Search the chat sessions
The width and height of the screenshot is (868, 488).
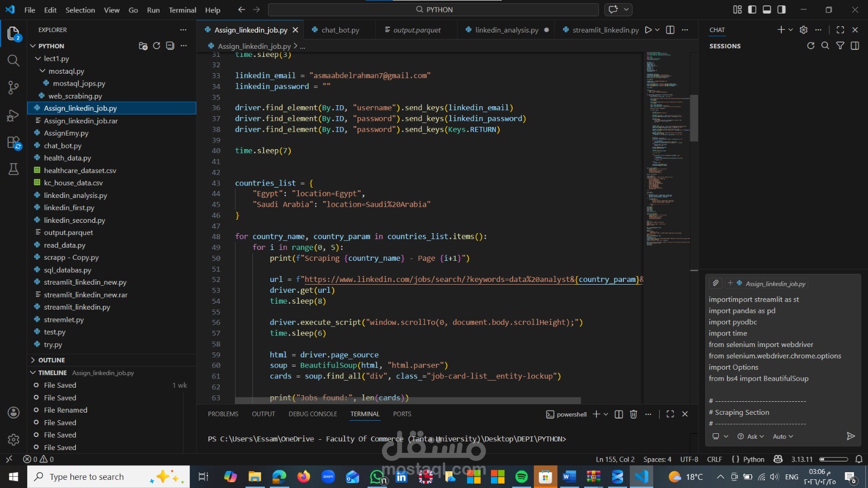[825, 46]
